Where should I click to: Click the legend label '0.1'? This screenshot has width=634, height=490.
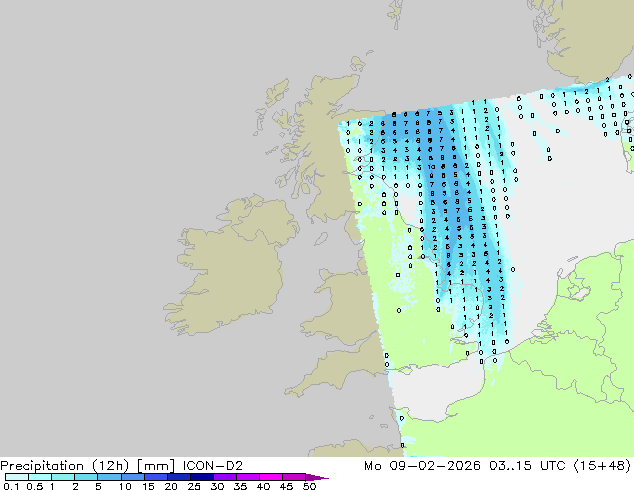[x=11, y=486]
